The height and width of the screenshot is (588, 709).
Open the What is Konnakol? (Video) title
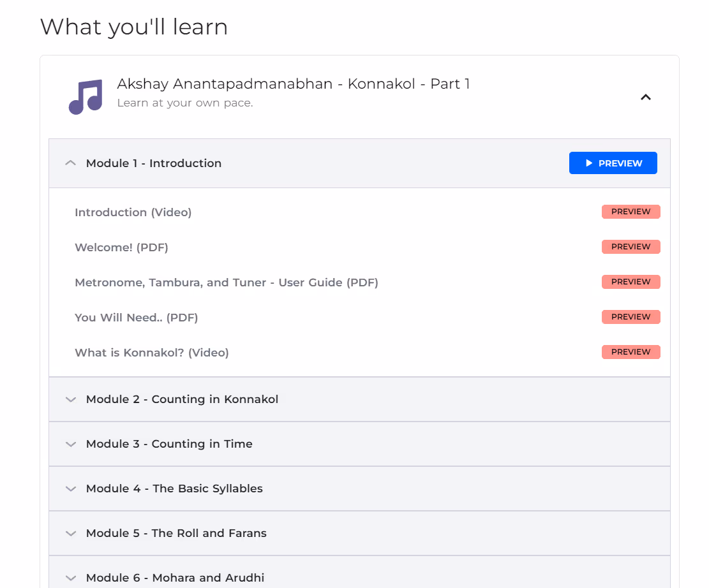click(151, 353)
